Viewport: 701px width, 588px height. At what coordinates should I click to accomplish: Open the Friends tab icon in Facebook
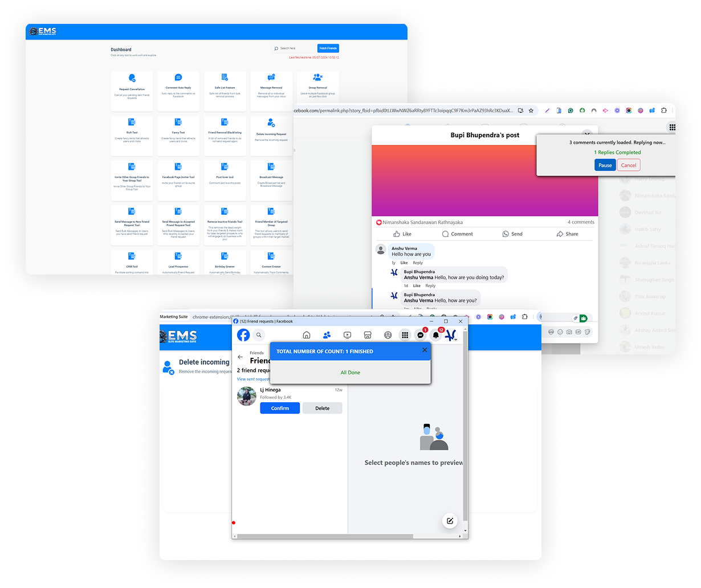point(327,335)
